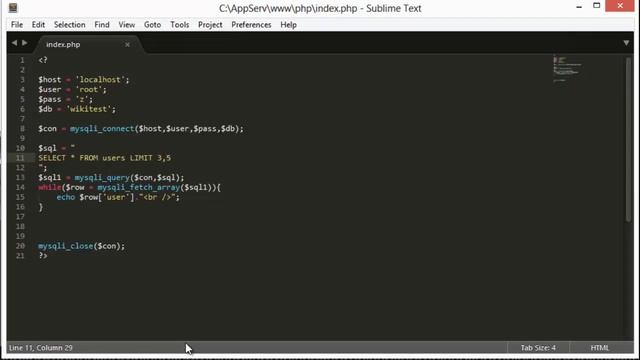Open the tab list dropdown arrow
This screenshot has width=640, height=360.
click(626, 43)
